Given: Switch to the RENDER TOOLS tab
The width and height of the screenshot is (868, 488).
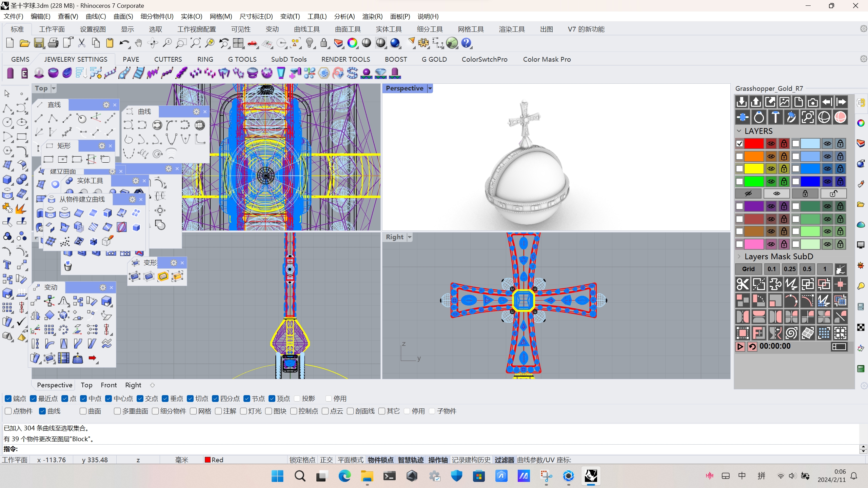Looking at the screenshot, I should click(345, 59).
